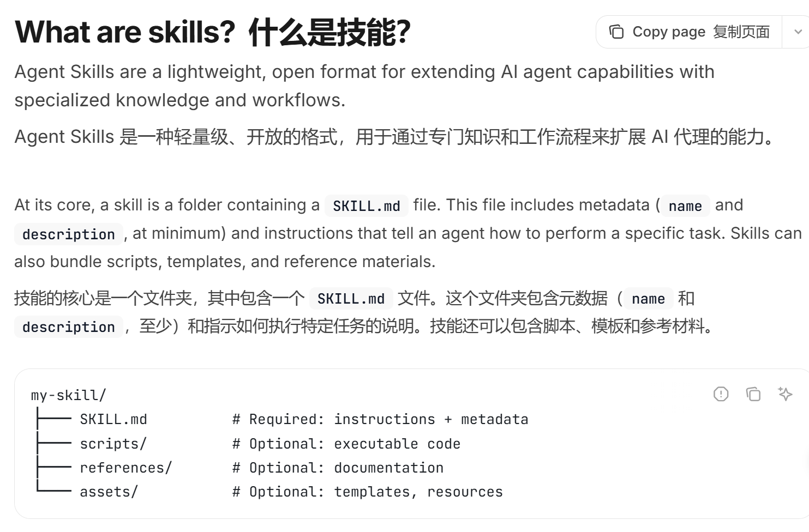Select the references/ entry in the code tree

[x=126, y=468]
